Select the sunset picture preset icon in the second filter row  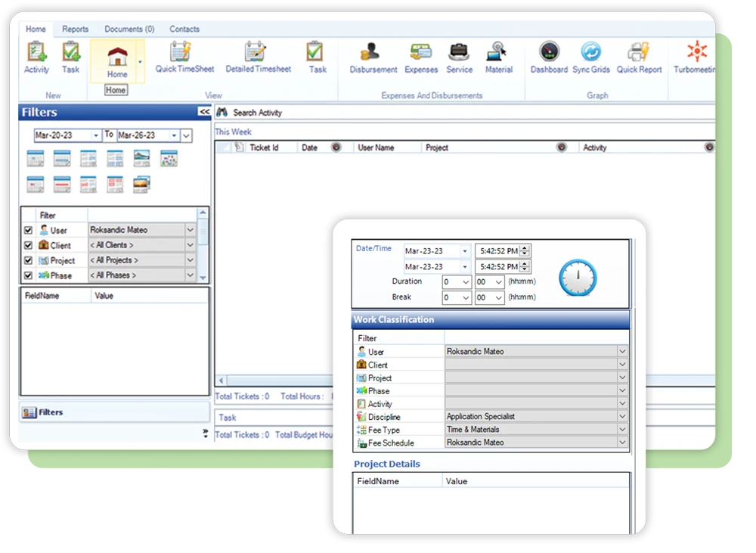pyautogui.click(x=141, y=185)
